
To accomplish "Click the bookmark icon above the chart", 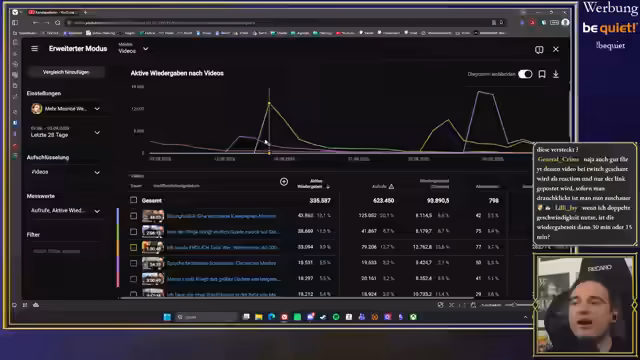I will [542, 74].
